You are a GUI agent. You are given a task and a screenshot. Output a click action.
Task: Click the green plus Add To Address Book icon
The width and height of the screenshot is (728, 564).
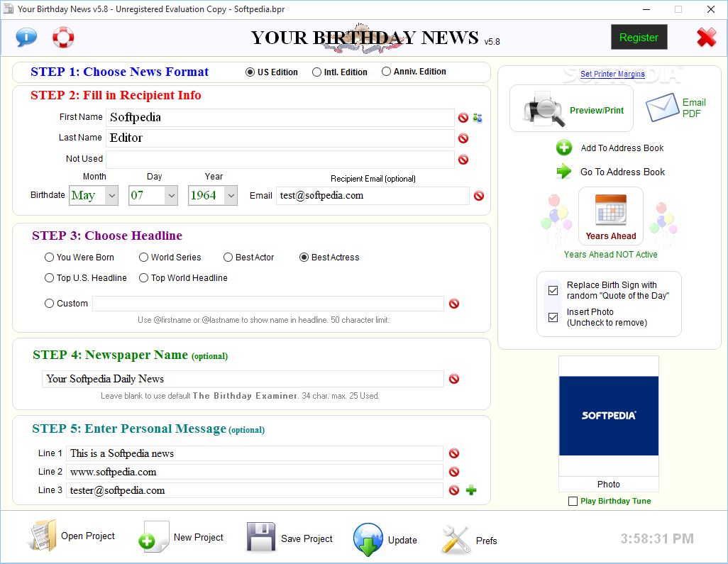(563, 148)
